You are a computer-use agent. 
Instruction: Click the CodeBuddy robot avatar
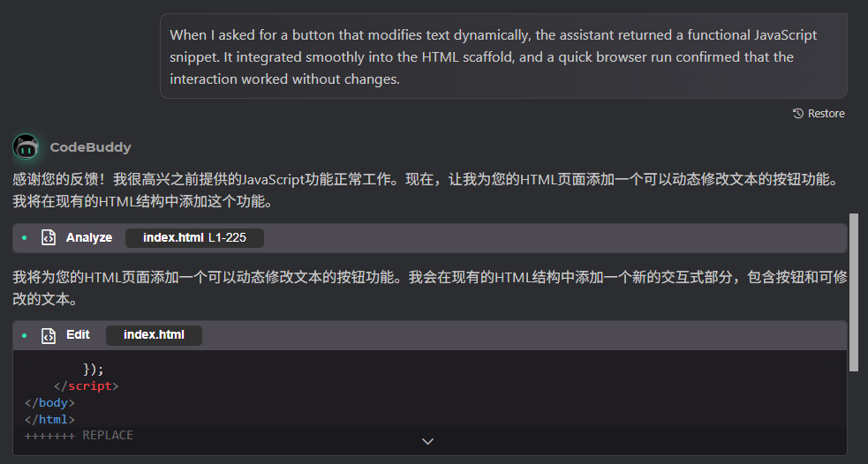26,146
